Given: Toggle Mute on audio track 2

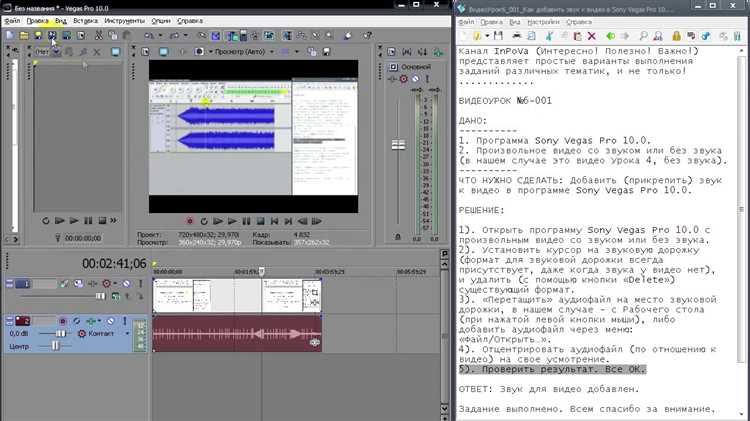Looking at the screenshot, I should point(110,321).
